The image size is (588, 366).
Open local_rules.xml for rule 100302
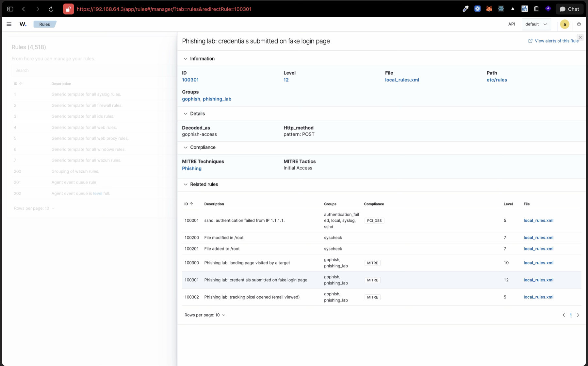538,297
